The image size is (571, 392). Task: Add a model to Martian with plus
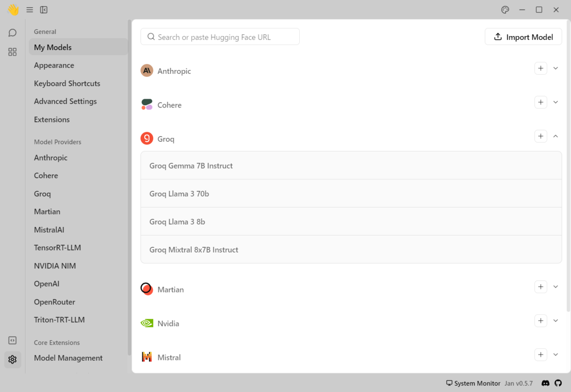(541, 287)
